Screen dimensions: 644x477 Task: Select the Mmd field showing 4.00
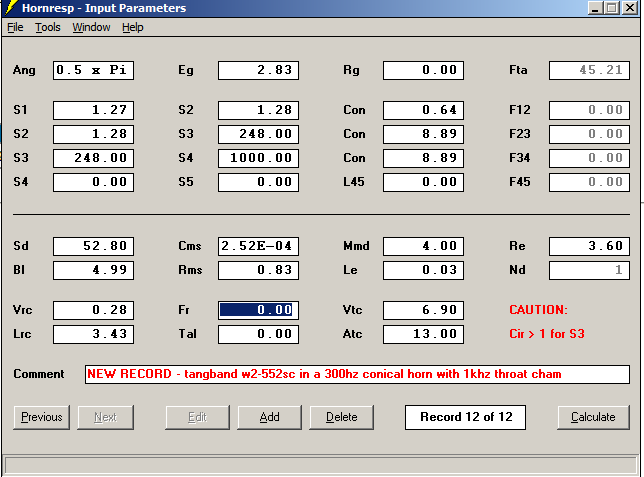(423, 246)
